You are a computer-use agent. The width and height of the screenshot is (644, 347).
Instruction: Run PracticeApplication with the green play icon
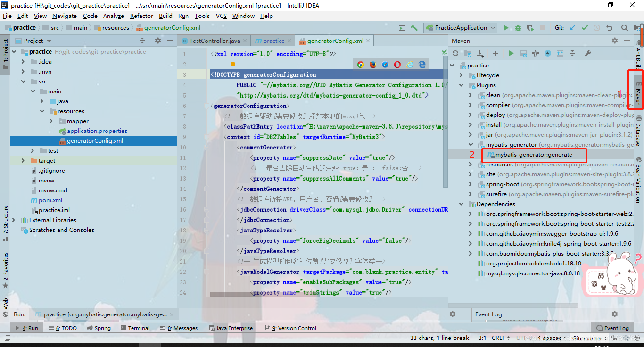pos(506,28)
